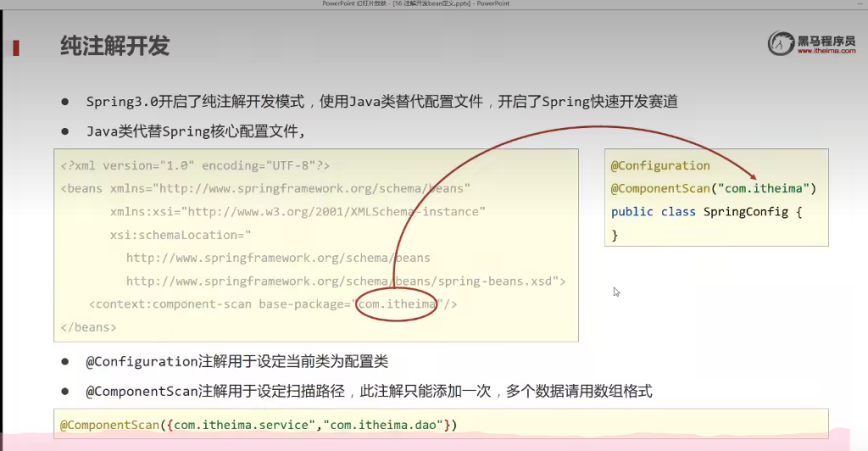The image size is (868, 451).
Task: Click the Spring3.0 bullet point text
Action: tap(381, 102)
